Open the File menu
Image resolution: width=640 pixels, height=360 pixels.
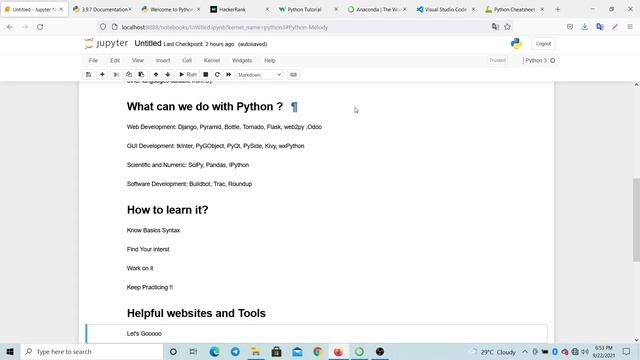coord(93,60)
